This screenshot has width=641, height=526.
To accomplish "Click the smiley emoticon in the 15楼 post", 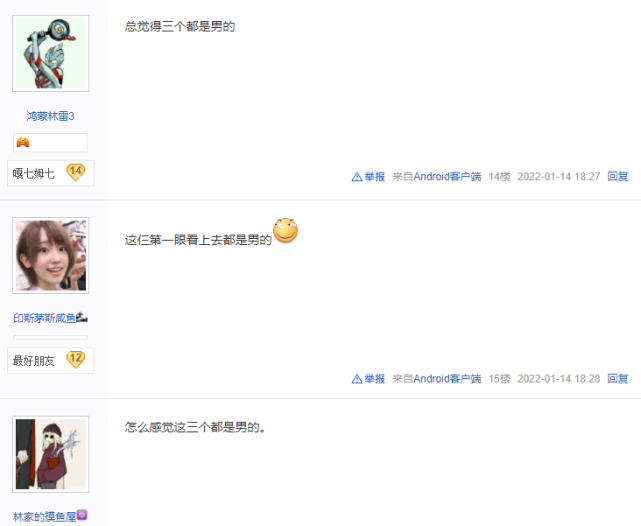I will (285, 231).
